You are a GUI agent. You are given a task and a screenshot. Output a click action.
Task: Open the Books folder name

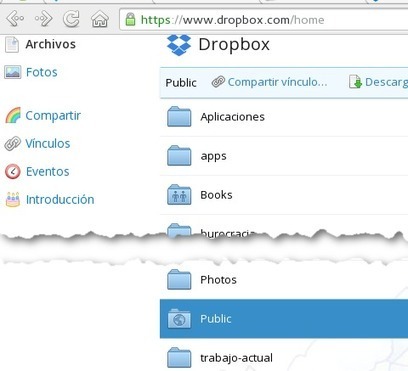click(x=216, y=195)
